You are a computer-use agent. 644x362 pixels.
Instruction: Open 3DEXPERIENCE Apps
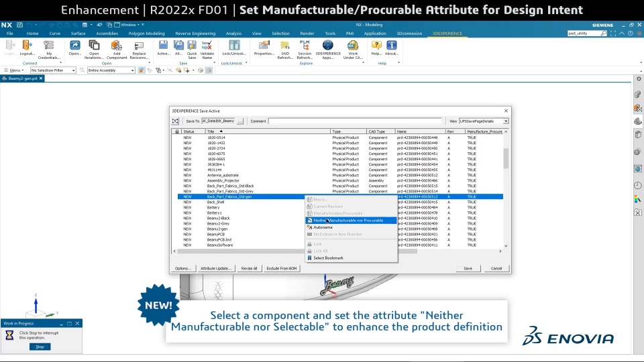point(328,50)
